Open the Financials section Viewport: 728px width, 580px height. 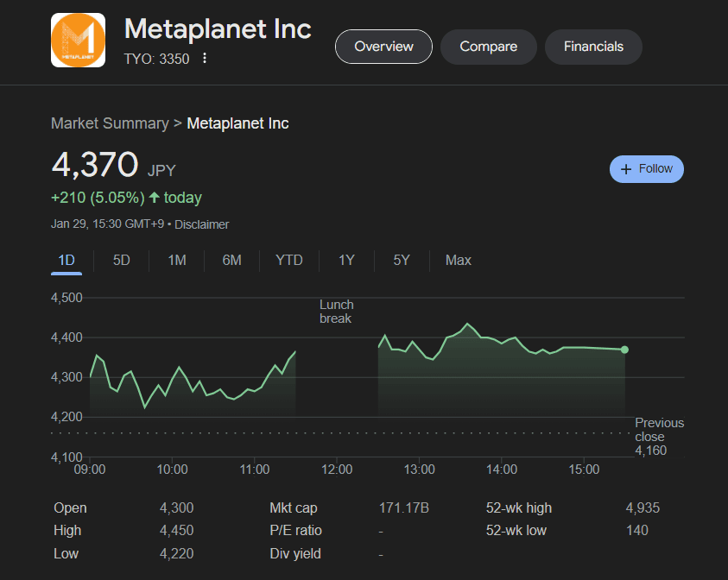pos(593,47)
